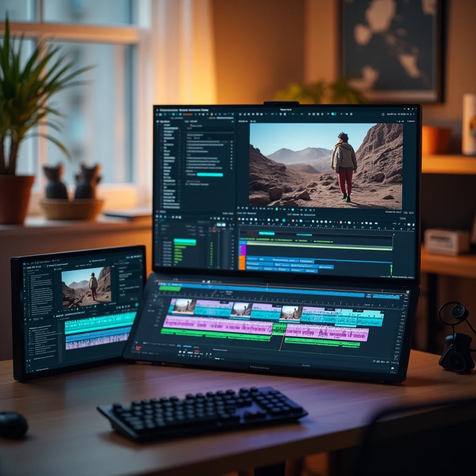Click the purple track header on the main monitor timeline

coord(242,250)
